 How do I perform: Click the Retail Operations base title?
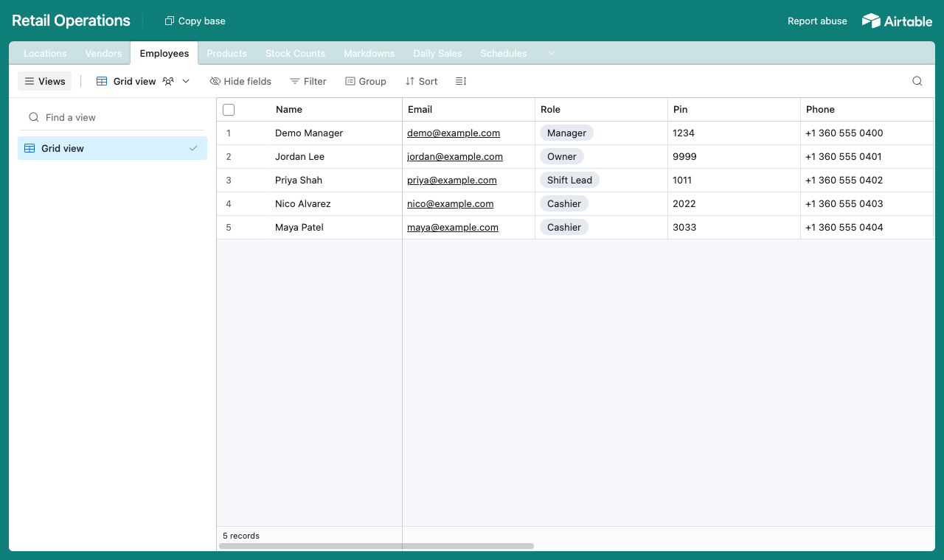(x=71, y=21)
